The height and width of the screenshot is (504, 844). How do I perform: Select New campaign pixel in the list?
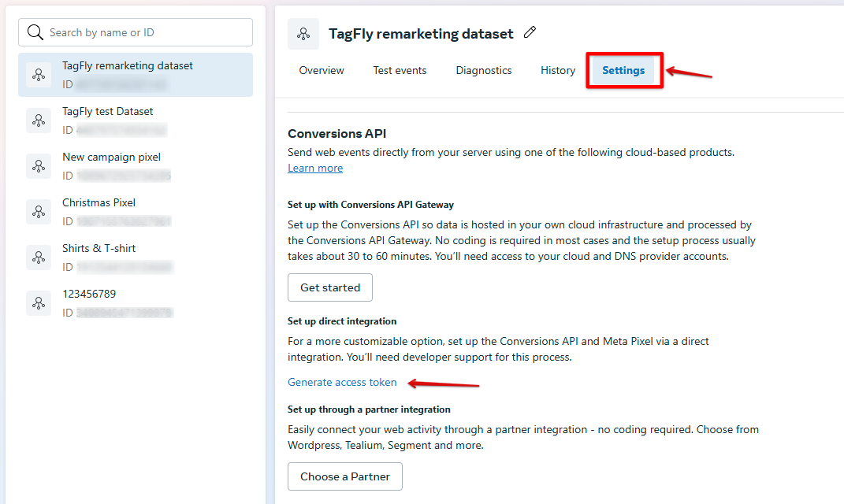coord(111,157)
